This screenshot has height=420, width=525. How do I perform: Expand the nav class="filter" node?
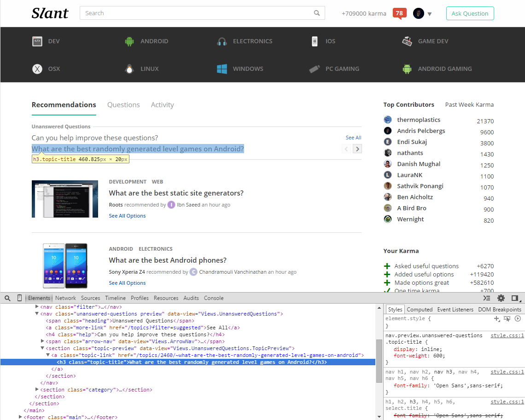[37, 307]
